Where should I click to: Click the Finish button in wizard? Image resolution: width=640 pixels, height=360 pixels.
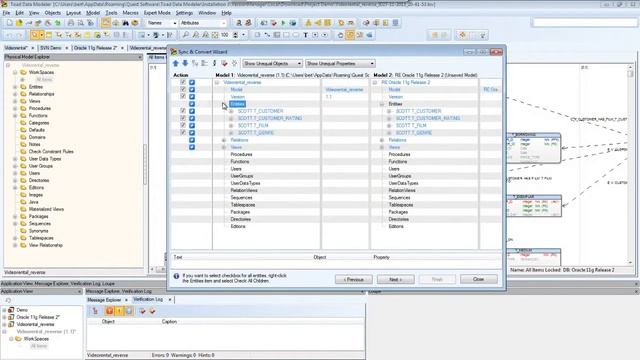[437, 280]
